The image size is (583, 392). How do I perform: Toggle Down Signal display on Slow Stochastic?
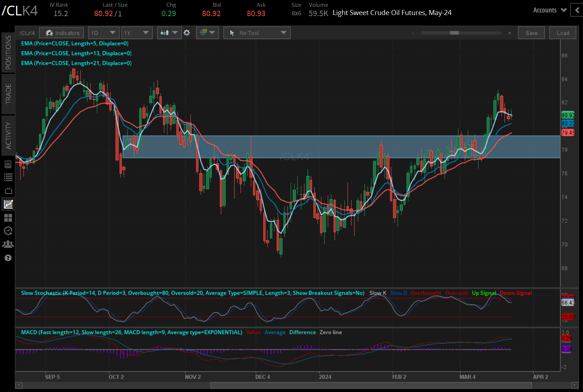[516, 293]
